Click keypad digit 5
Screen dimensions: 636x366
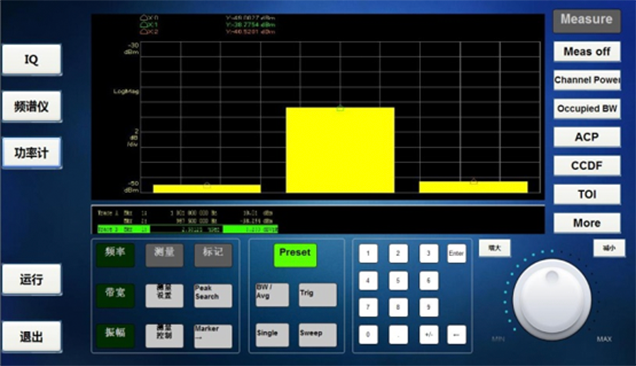click(398, 280)
